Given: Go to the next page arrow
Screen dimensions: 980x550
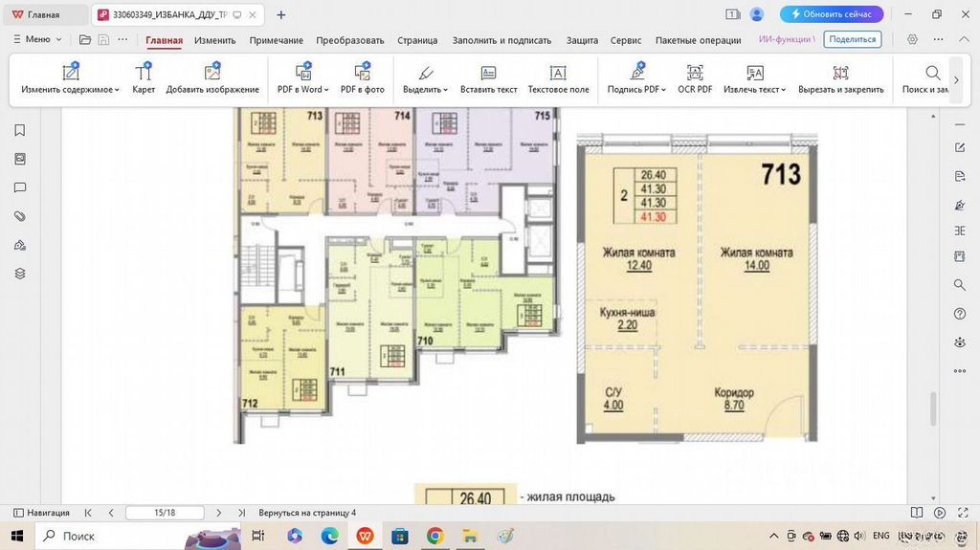Looking at the screenshot, I should (218, 513).
